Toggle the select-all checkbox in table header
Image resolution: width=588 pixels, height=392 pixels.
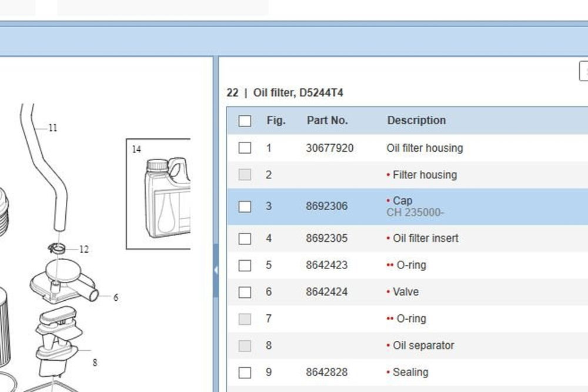(x=245, y=121)
